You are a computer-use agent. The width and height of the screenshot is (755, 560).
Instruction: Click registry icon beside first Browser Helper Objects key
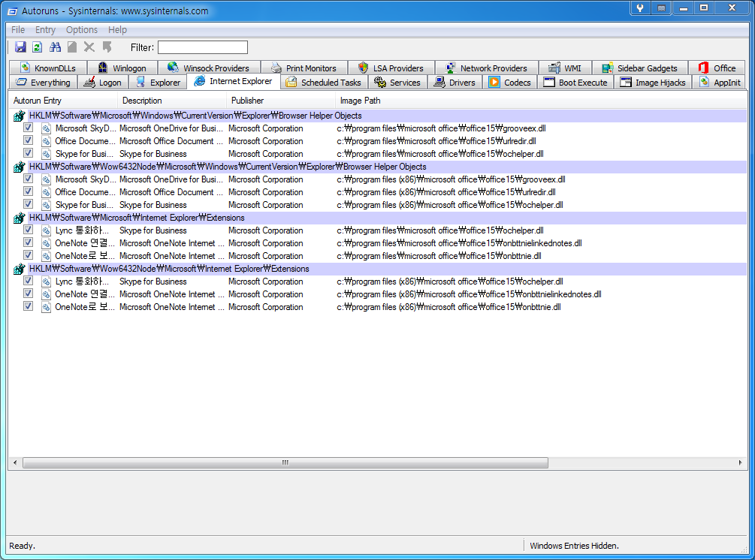tap(19, 116)
